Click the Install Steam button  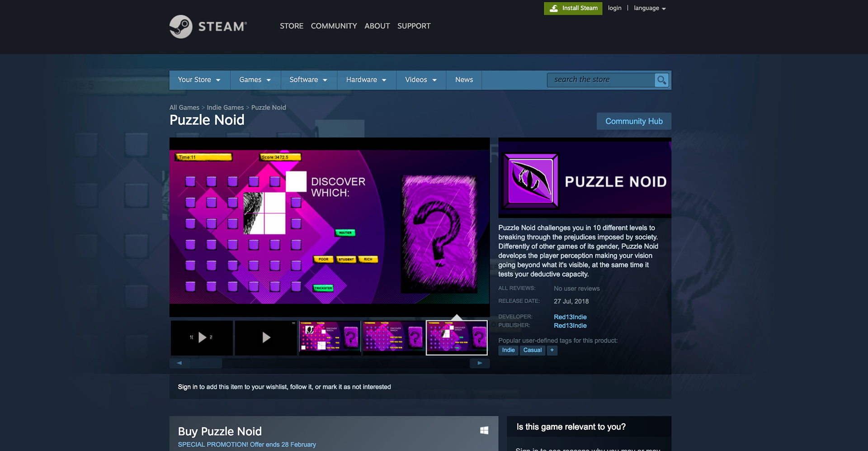573,8
